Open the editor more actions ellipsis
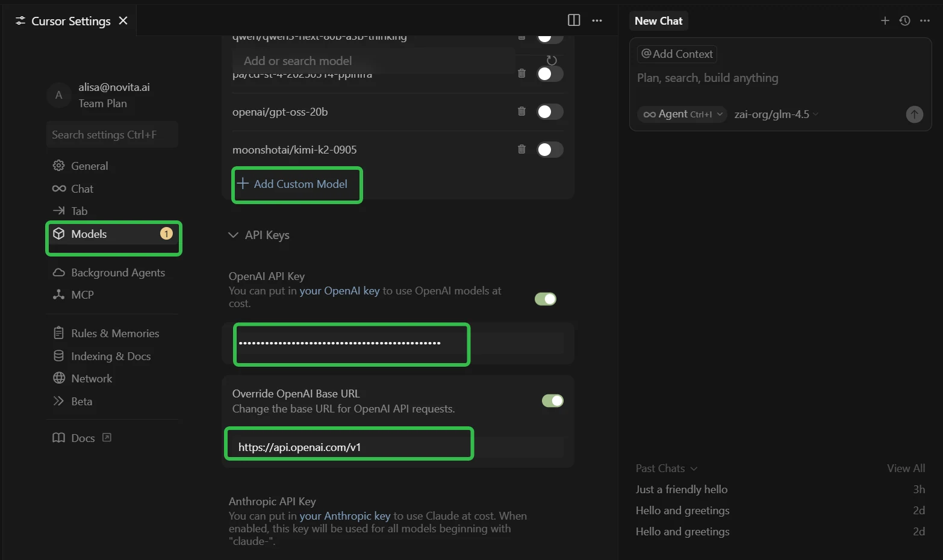 pyautogui.click(x=597, y=20)
